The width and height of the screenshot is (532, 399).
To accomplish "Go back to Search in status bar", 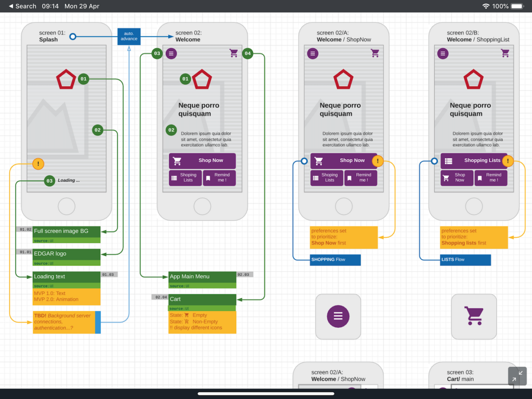I will (22, 6).
